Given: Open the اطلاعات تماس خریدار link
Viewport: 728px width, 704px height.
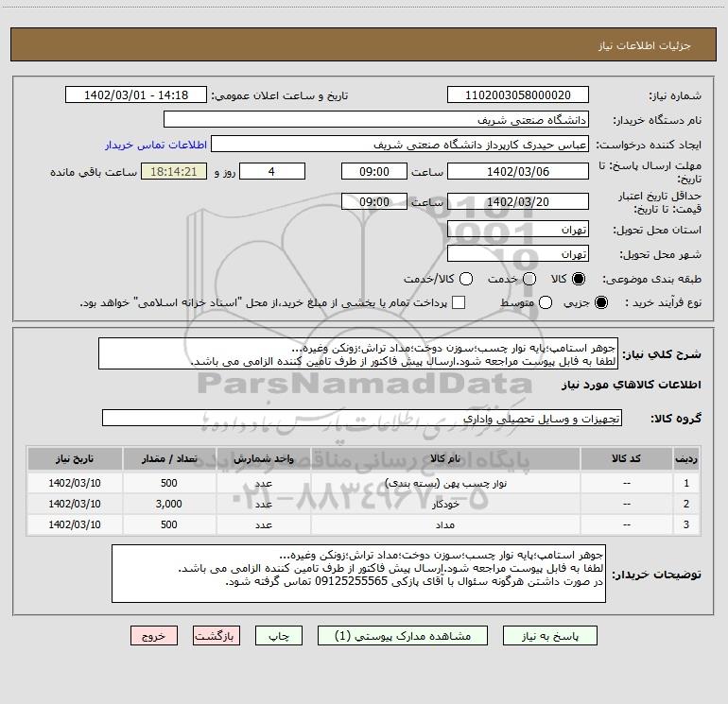Looking at the screenshot, I should pos(156,145).
